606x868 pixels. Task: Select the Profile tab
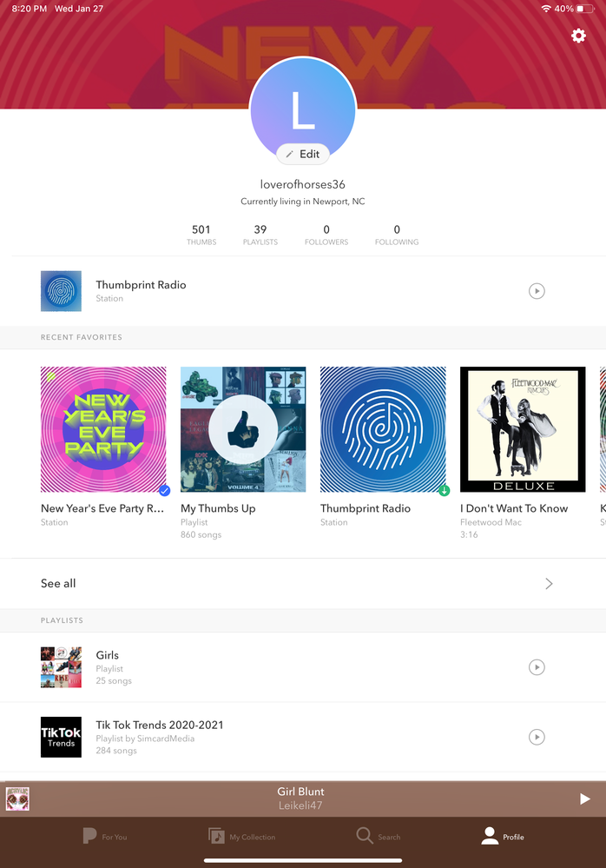[x=503, y=837]
